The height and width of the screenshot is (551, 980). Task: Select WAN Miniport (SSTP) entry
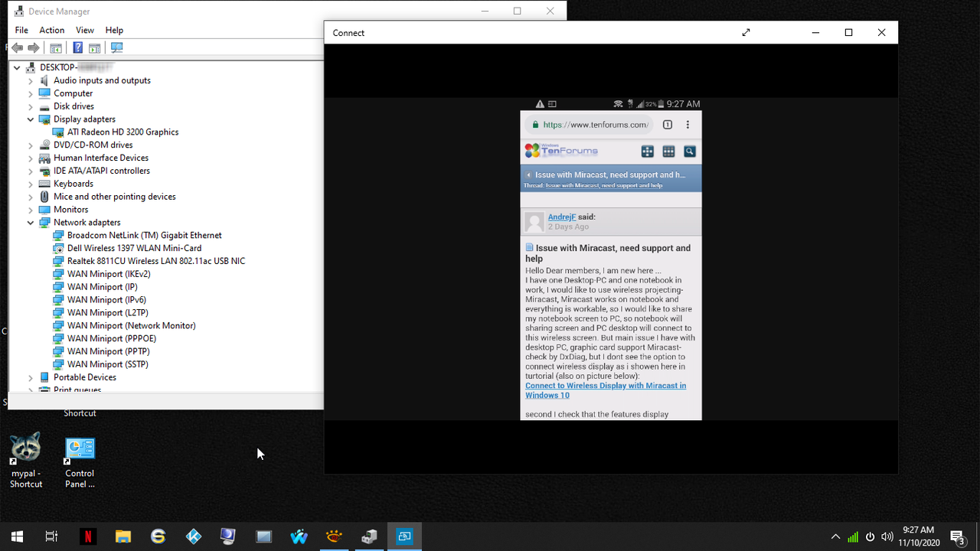pos(107,364)
